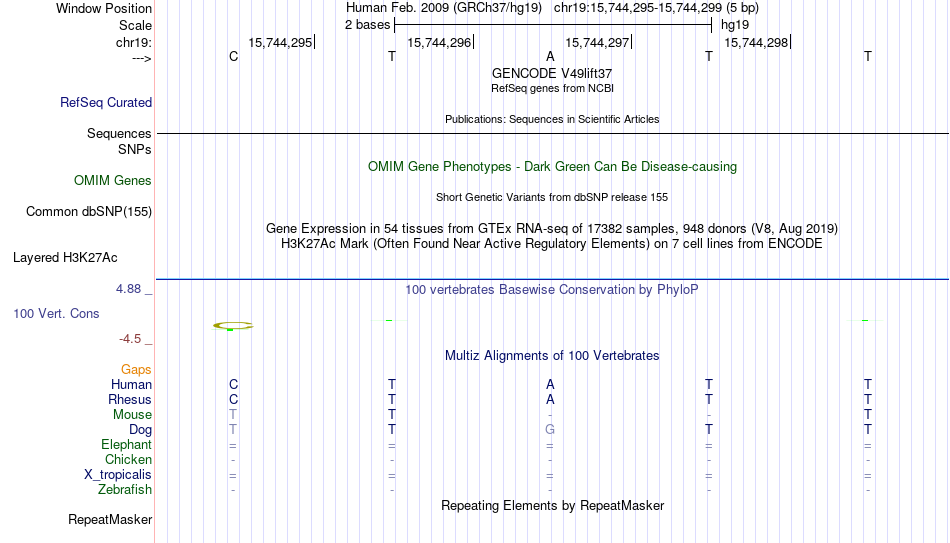
Task: Click the 2 bases scale bar label
Action: (x=368, y=25)
